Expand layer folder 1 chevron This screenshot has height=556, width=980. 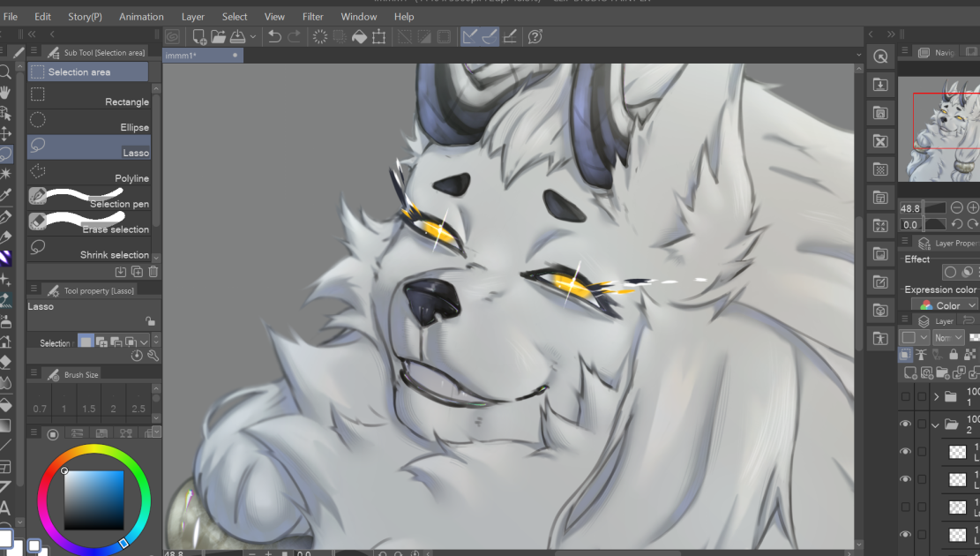[936, 396]
